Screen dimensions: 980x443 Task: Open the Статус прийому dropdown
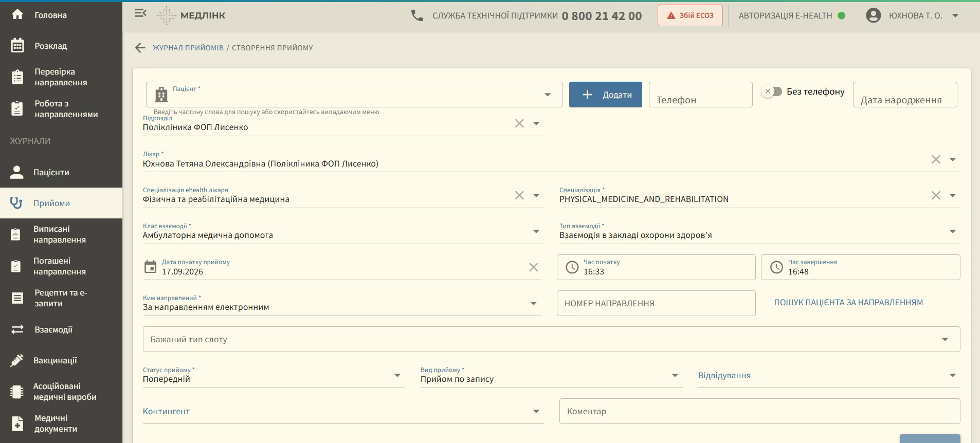click(397, 375)
